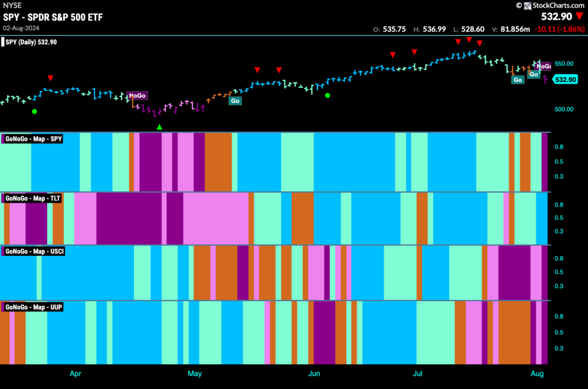Select the GoNoGo - Map - TLT panel label
Viewport: 588px width, 389px height.
(x=32, y=198)
